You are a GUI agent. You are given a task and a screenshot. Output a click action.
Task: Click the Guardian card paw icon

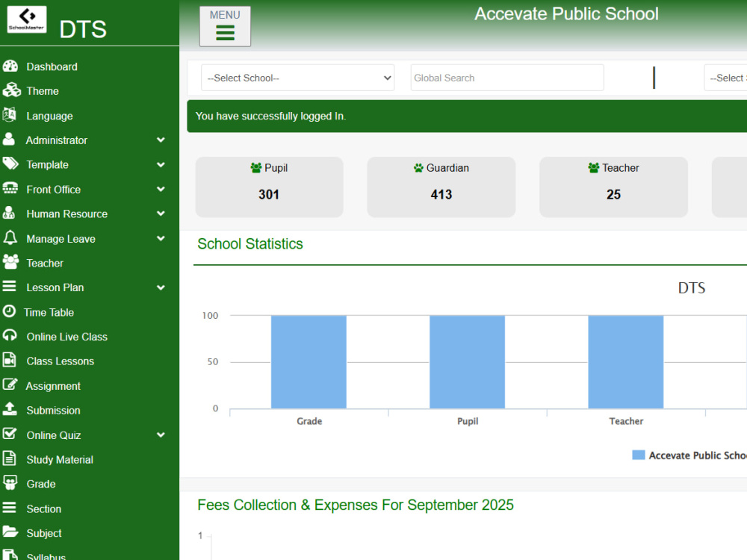point(418,167)
